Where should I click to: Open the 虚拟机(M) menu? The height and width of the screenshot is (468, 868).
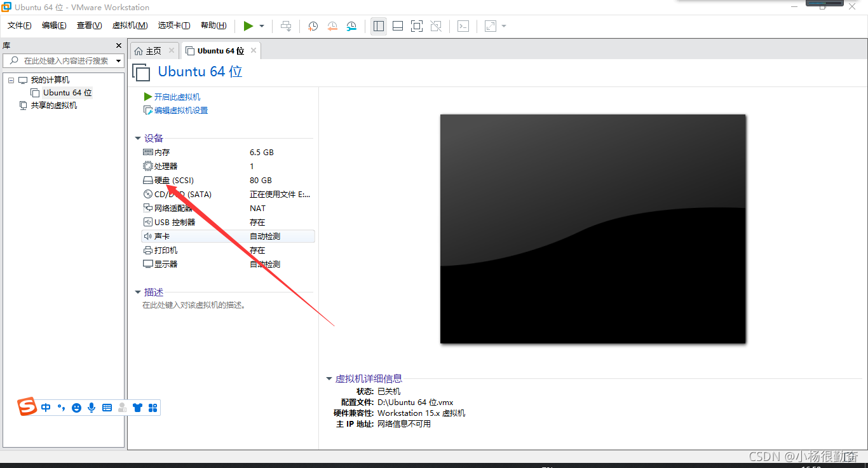click(130, 25)
